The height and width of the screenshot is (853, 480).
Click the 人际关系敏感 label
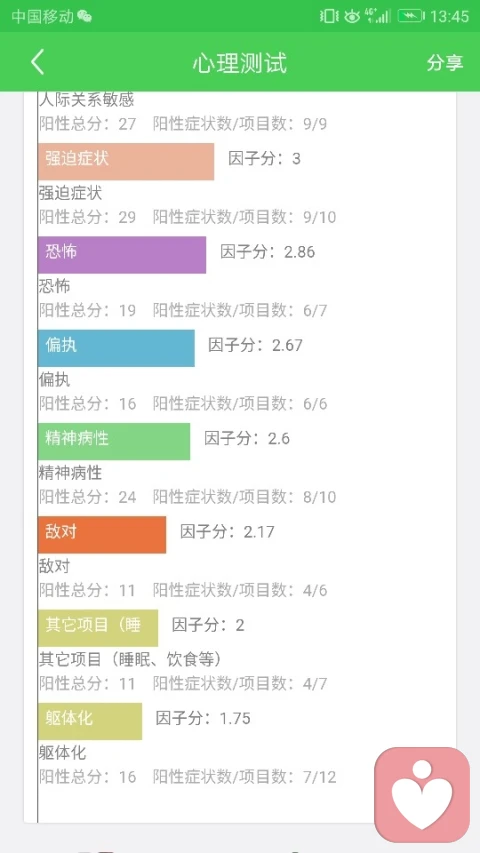86,100
